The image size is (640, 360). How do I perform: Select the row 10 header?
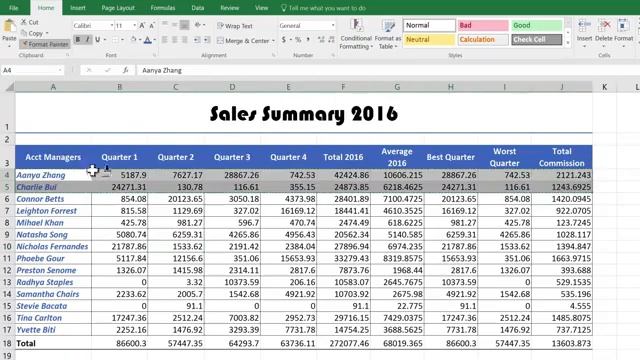point(7,247)
